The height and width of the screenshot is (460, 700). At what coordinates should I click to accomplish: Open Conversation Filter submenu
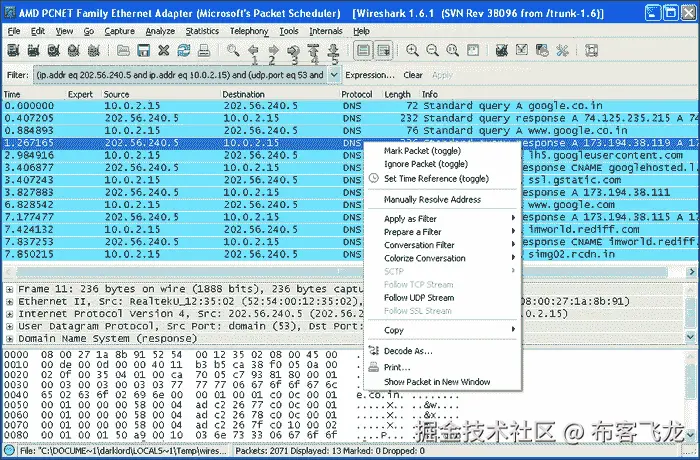(x=442, y=245)
